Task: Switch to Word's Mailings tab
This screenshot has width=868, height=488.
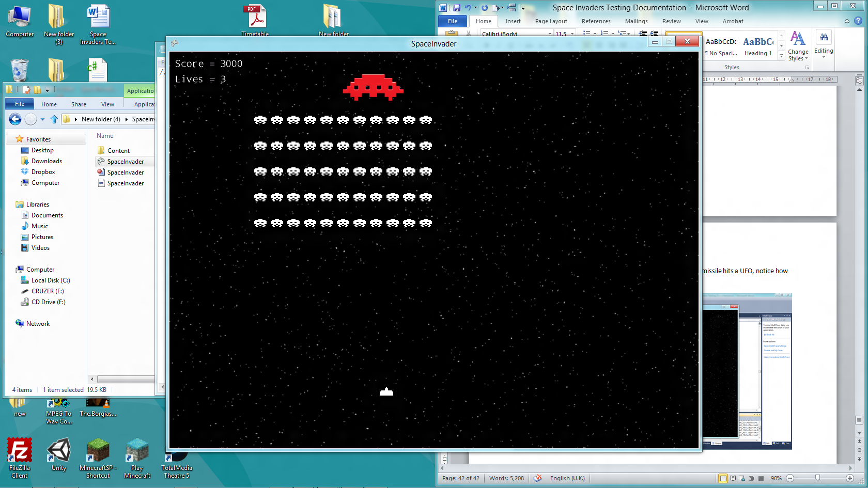Action: click(637, 21)
